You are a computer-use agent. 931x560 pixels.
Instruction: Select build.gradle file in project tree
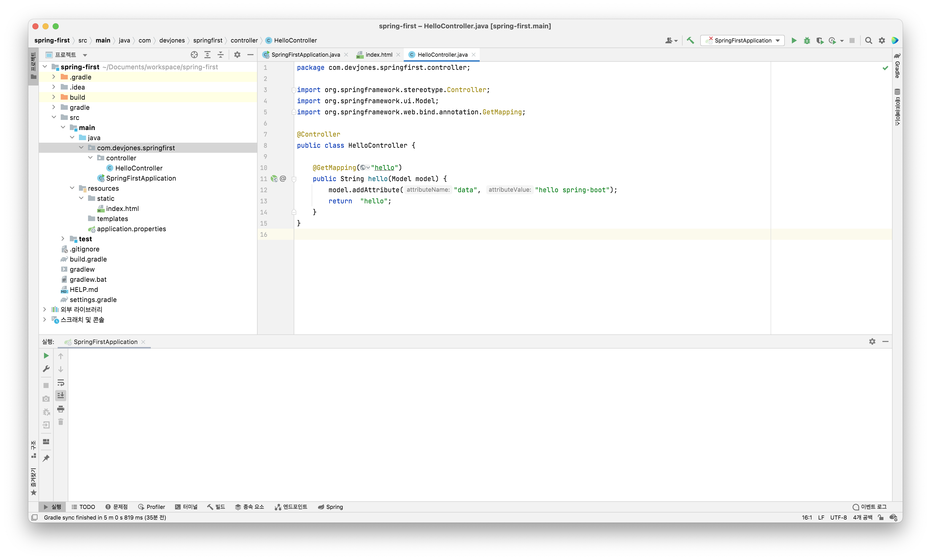pyautogui.click(x=88, y=259)
